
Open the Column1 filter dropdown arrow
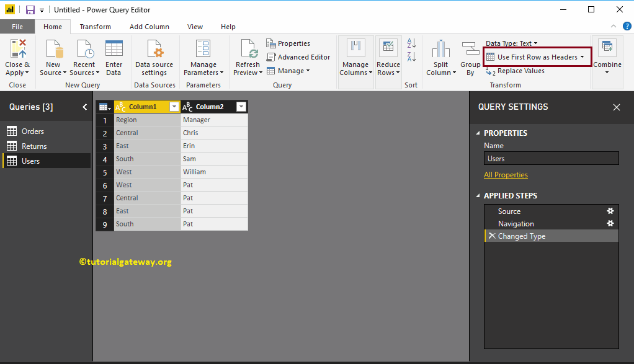(x=174, y=107)
